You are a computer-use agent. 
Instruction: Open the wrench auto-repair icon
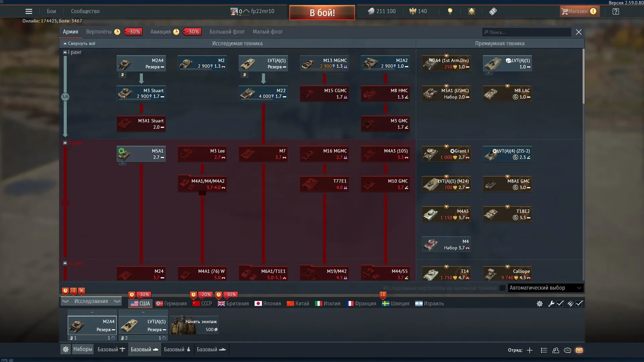tap(551, 304)
